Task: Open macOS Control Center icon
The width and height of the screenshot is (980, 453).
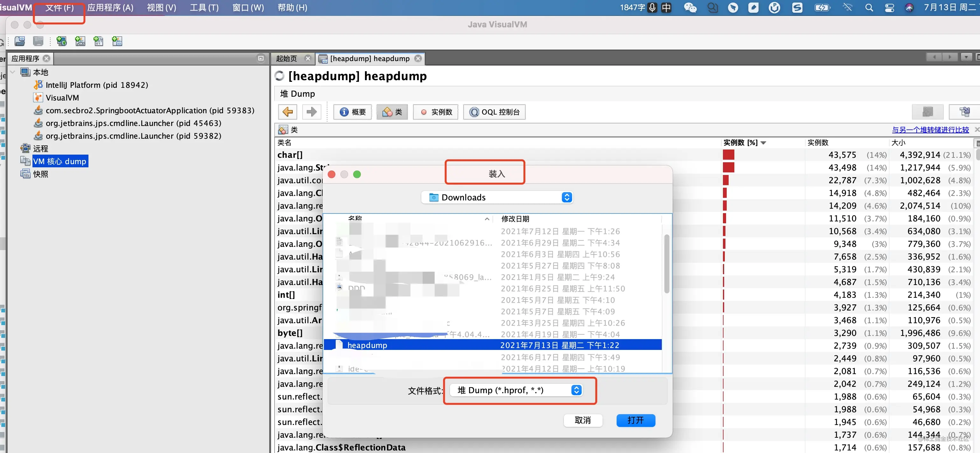Action: (889, 8)
